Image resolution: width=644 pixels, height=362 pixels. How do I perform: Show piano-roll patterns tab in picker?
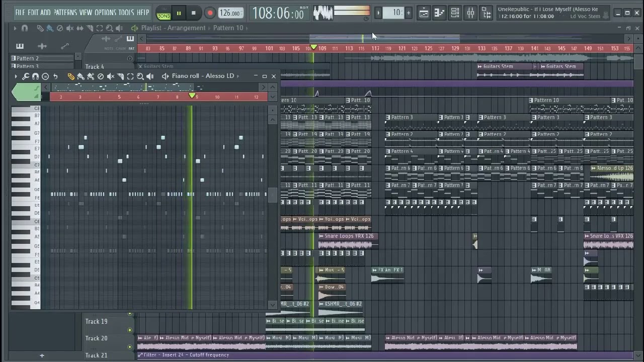coord(20,46)
